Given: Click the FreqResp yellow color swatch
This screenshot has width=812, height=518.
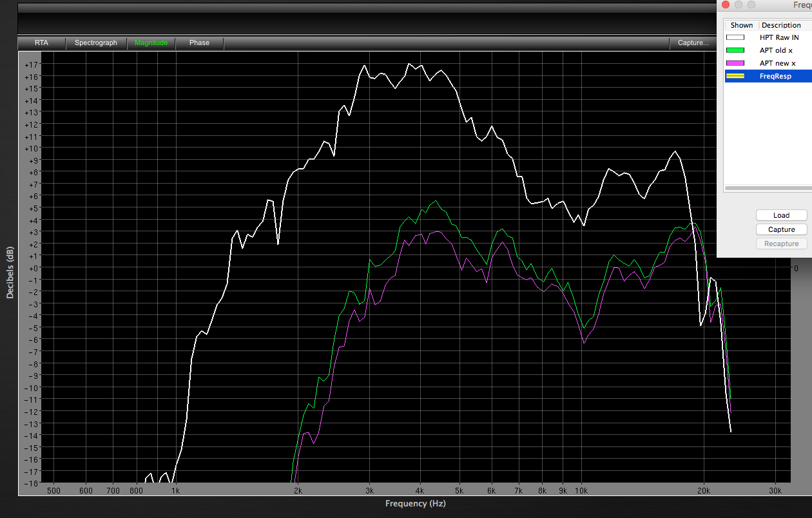Looking at the screenshot, I should point(735,76).
